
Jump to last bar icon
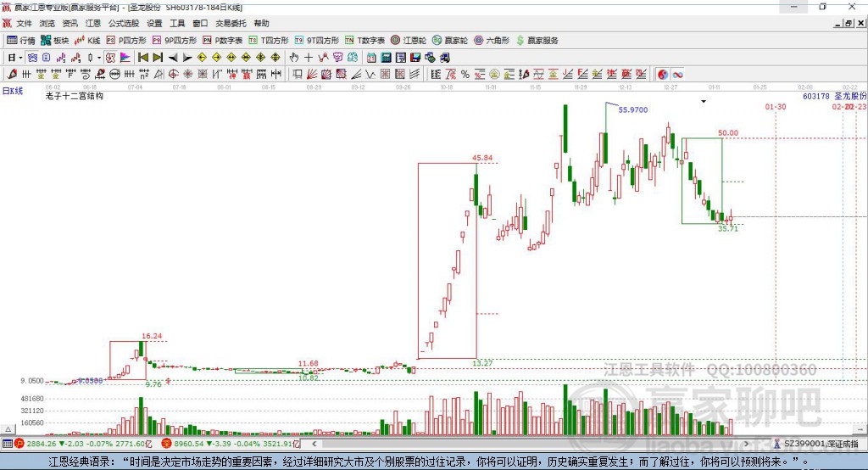[x=158, y=58]
